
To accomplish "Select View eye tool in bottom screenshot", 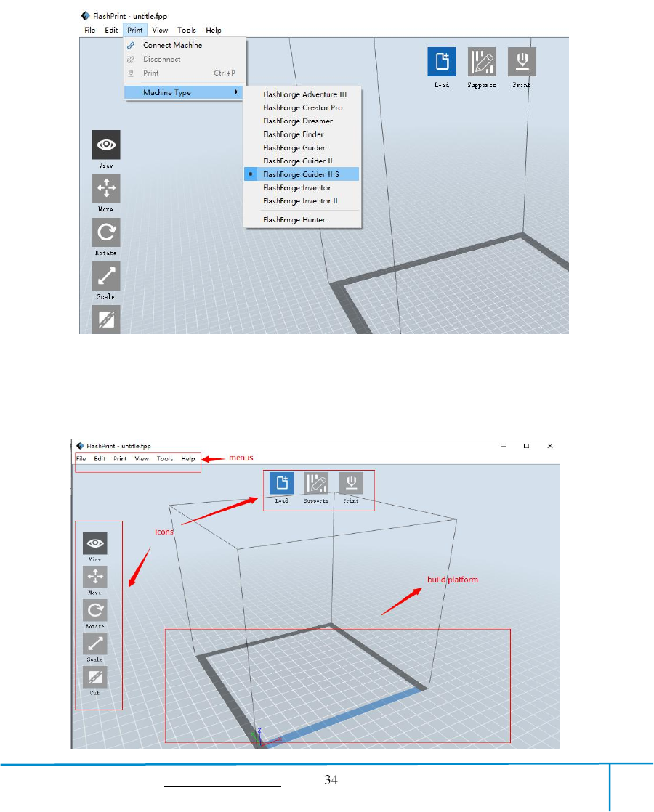I will tap(95, 543).
